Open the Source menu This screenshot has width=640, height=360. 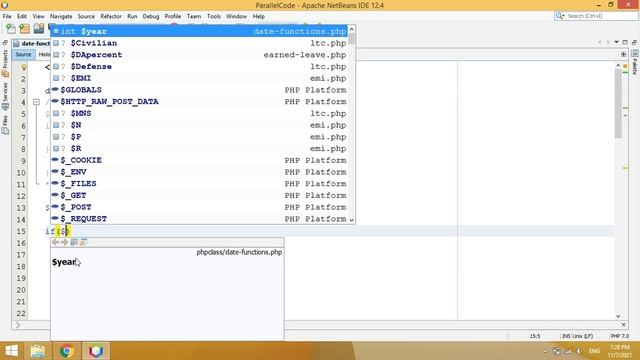pyautogui.click(x=86, y=16)
